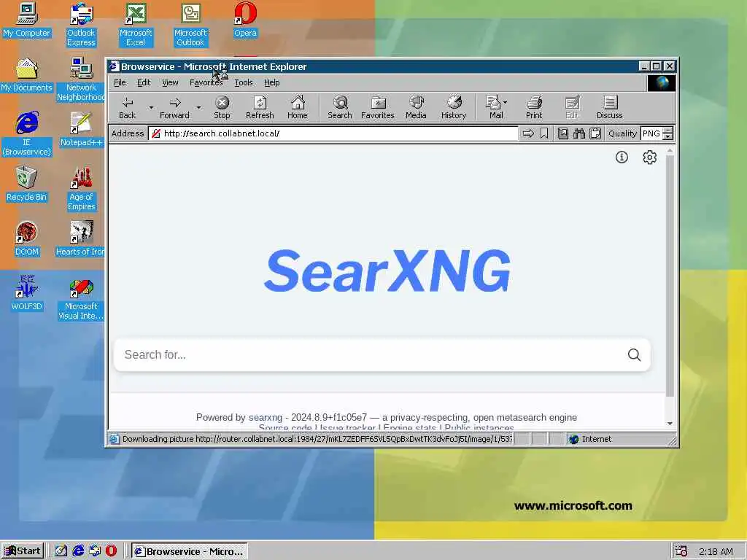The width and height of the screenshot is (747, 560).
Task: Select the My Computer desktop icon
Action: pyautogui.click(x=27, y=20)
